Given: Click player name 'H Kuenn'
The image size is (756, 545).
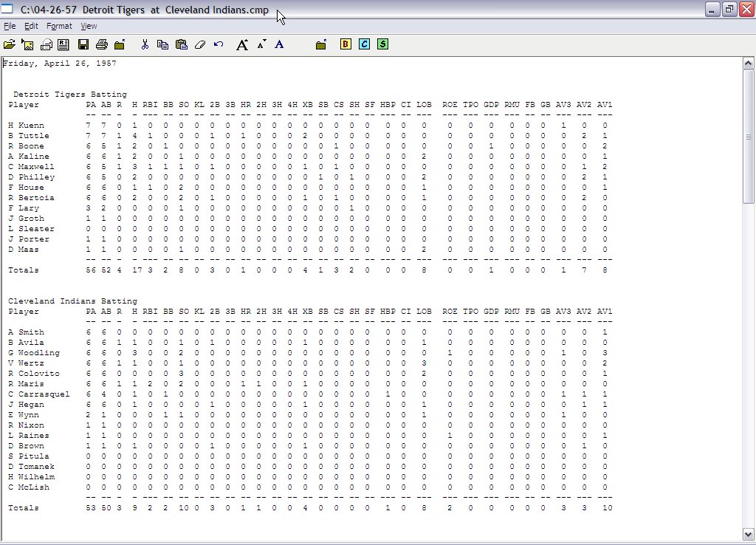Looking at the screenshot, I should pos(26,126).
